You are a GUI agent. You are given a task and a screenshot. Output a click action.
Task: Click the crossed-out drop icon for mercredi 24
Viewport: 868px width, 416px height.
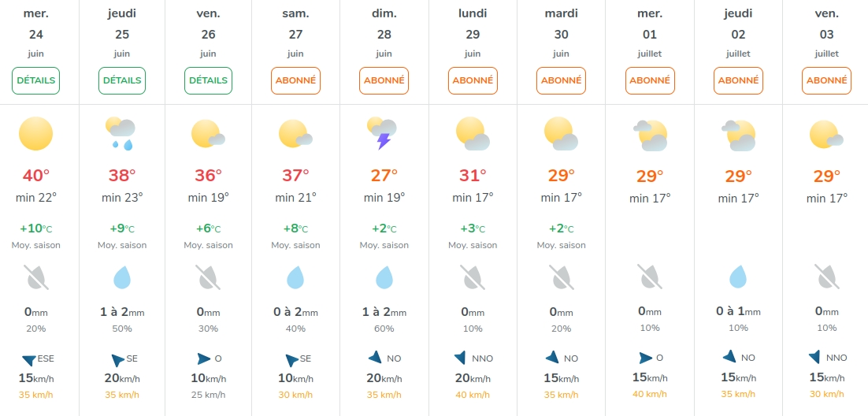pos(36,277)
